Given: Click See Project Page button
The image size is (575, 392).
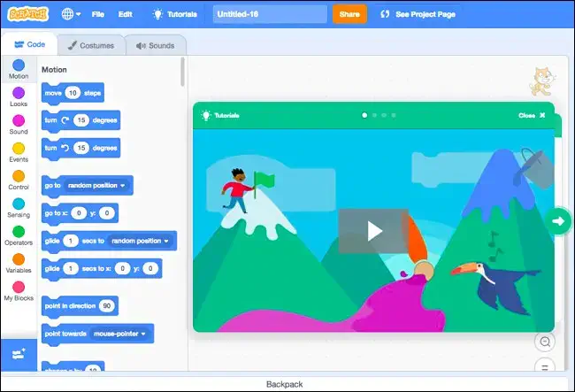Looking at the screenshot, I should pyautogui.click(x=418, y=14).
